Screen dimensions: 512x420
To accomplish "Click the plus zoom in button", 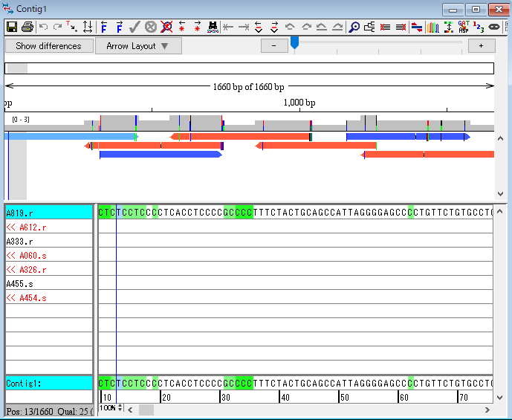I will [482, 46].
